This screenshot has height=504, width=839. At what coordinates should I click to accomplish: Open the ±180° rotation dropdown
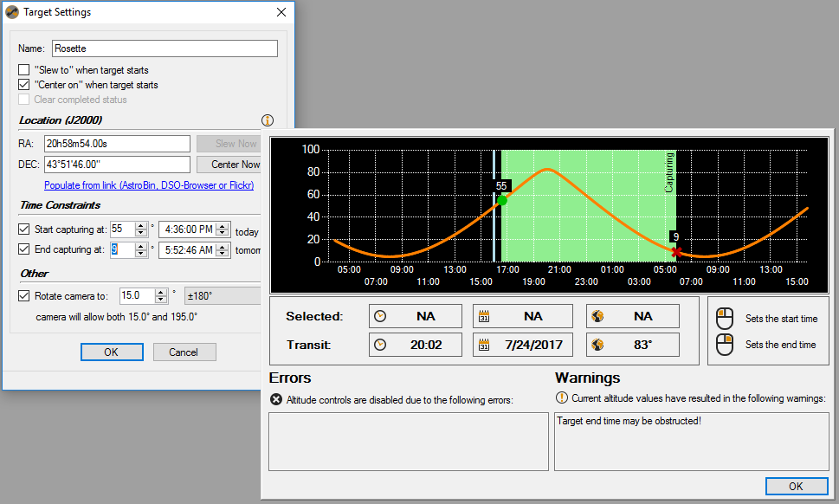click(x=222, y=296)
